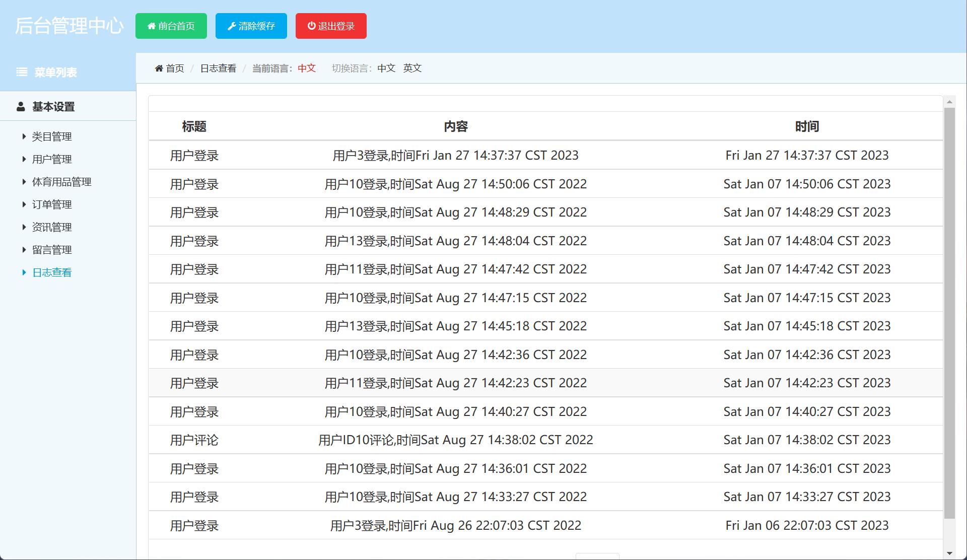The height and width of the screenshot is (560, 967).
Task: Click the power icon on 退出登录 button
Action: [312, 26]
